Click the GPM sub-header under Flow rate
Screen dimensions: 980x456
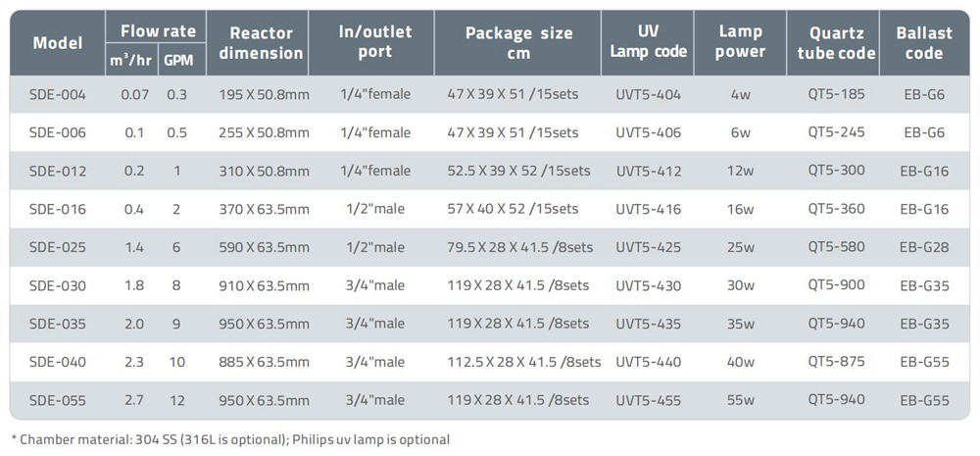[x=177, y=60]
